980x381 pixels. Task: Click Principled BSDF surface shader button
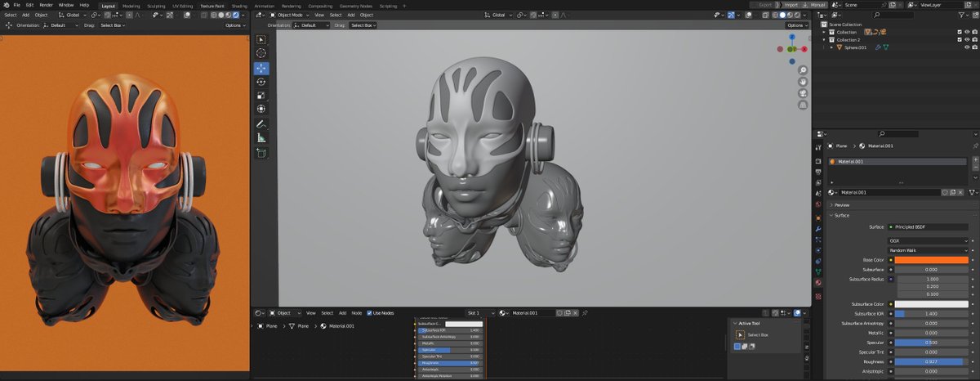click(928, 226)
